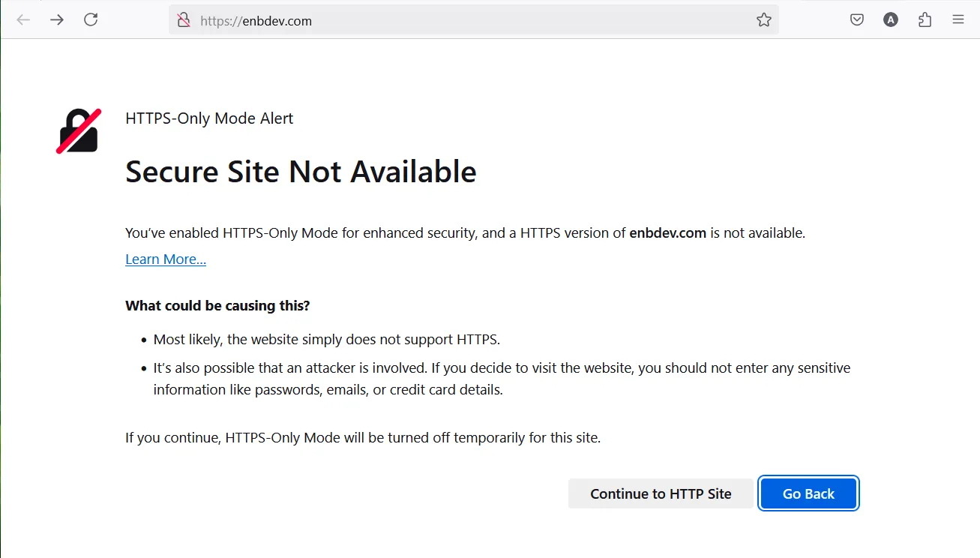
Task: Open the Learn More link
Action: tap(166, 259)
